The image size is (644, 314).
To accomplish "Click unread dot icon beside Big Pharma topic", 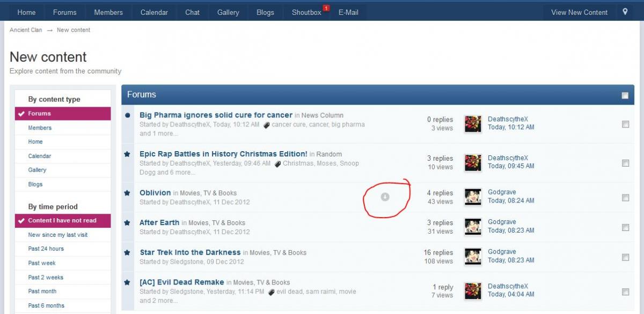I will tap(127, 115).
